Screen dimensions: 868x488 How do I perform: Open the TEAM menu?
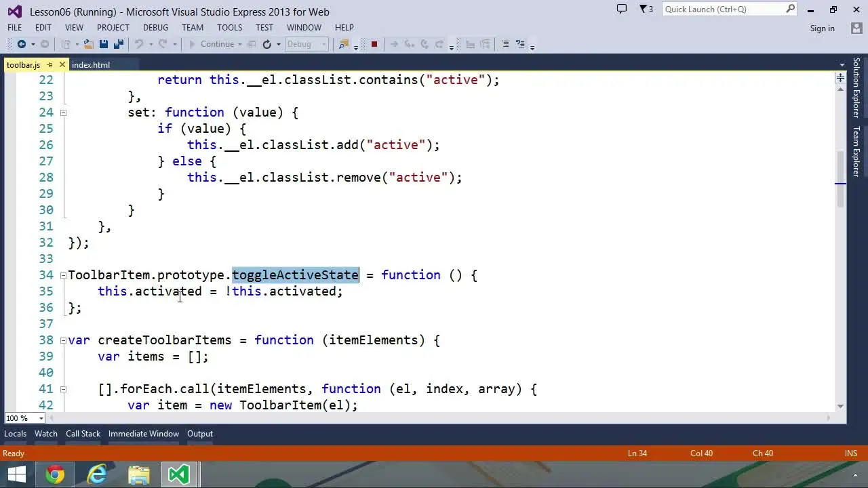click(193, 28)
